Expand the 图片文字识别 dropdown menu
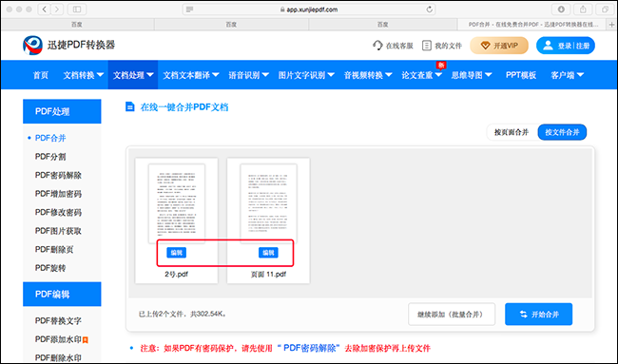618x364 pixels. click(x=306, y=75)
